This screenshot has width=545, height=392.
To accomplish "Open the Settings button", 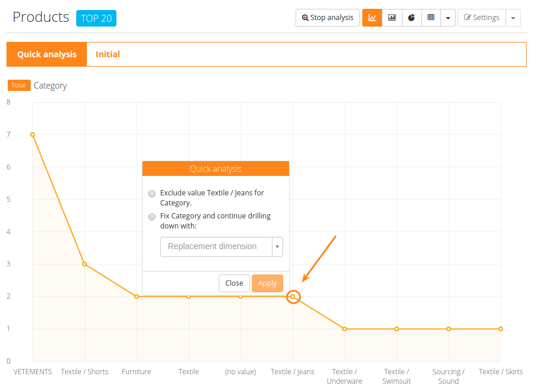I will (x=481, y=18).
